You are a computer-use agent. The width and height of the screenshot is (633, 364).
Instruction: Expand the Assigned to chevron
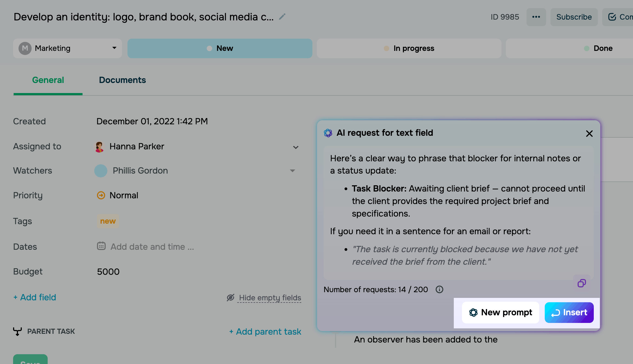click(x=296, y=147)
